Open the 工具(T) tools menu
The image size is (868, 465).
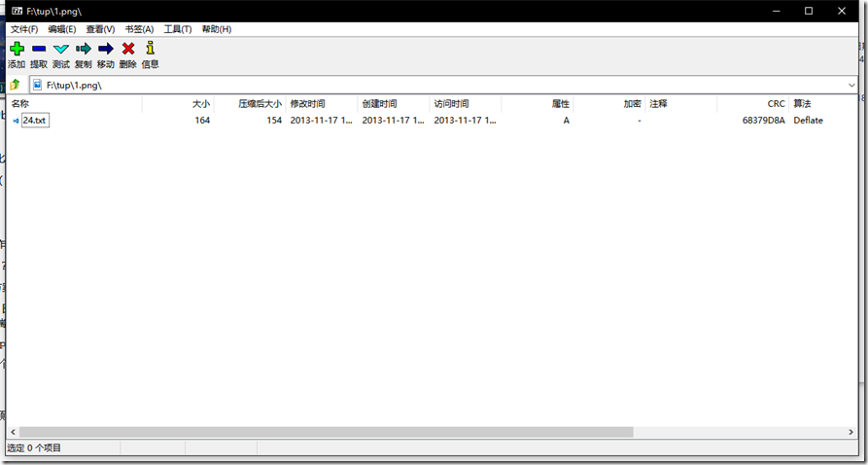click(178, 29)
